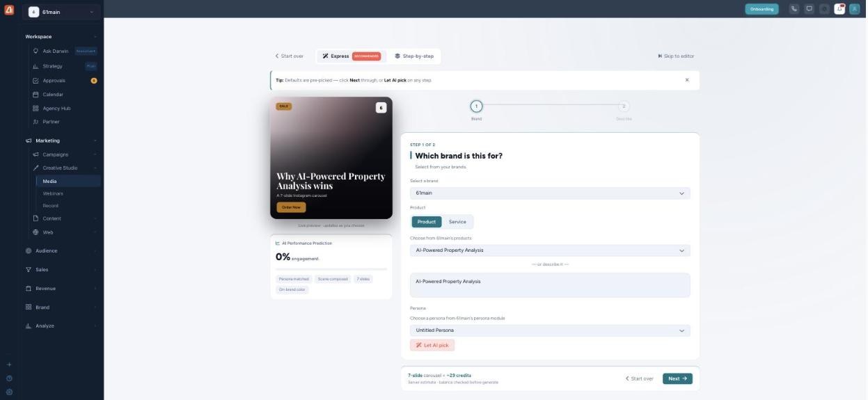The image size is (868, 400).
Task: Switch to the Step-by-step tab
Action: pyautogui.click(x=414, y=56)
